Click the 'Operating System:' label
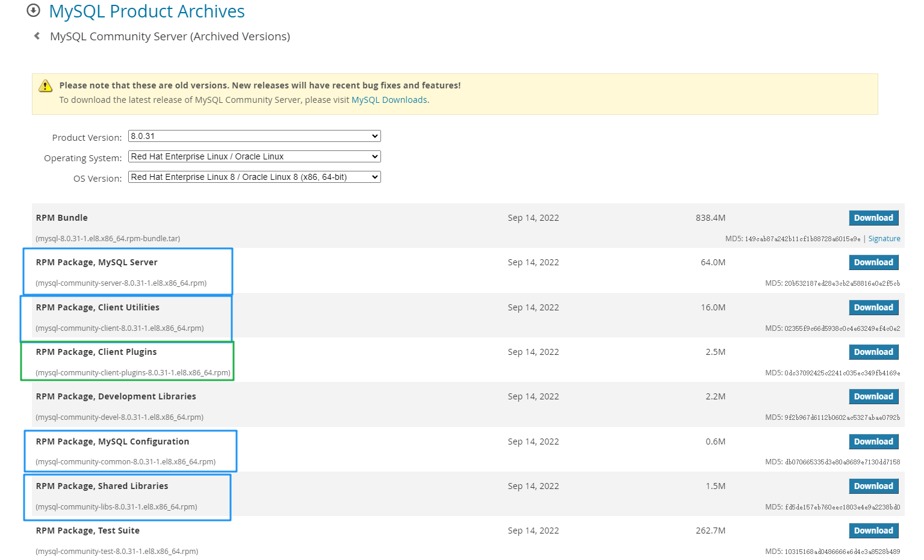 pos(83,158)
